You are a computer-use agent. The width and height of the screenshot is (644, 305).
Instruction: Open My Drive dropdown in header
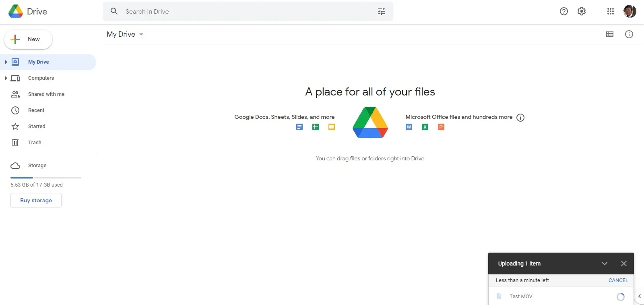pos(141,34)
